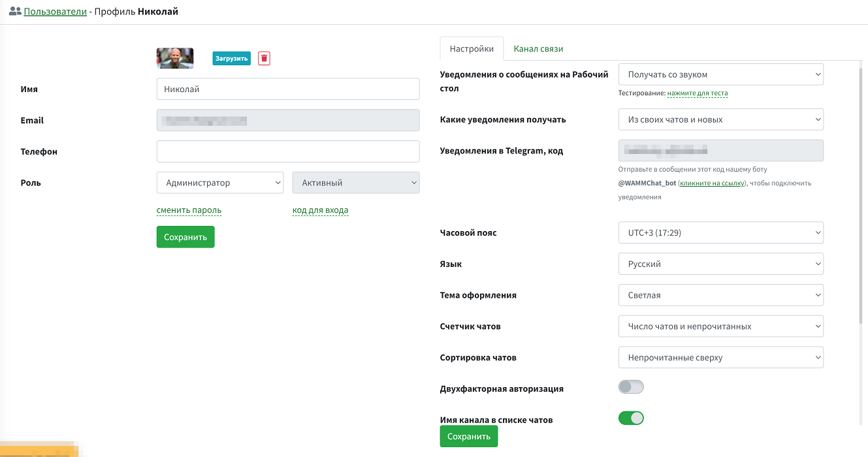Open the Роль dropdown showing Администратор
This screenshot has height=457, width=868.
(219, 183)
